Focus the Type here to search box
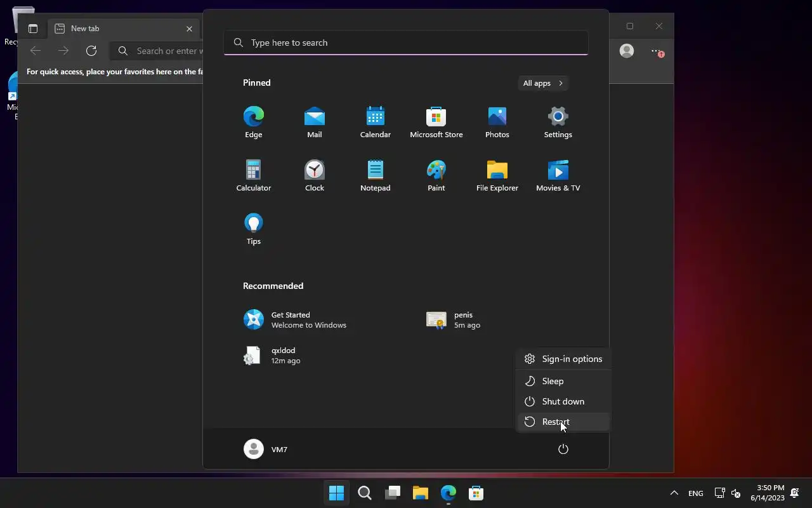 pos(406,43)
